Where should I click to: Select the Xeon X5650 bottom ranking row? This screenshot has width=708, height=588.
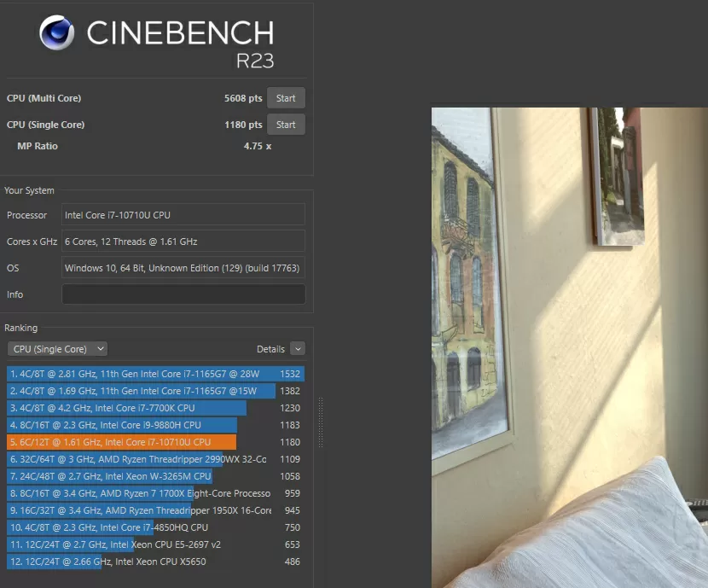coord(154,562)
